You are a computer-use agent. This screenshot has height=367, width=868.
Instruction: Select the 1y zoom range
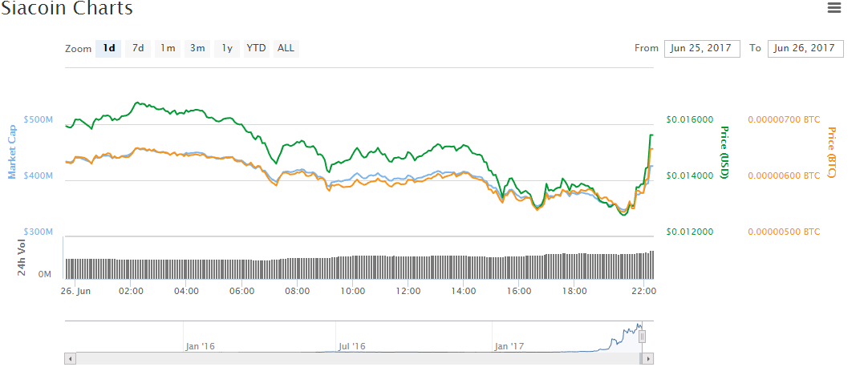[x=227, y=49]
